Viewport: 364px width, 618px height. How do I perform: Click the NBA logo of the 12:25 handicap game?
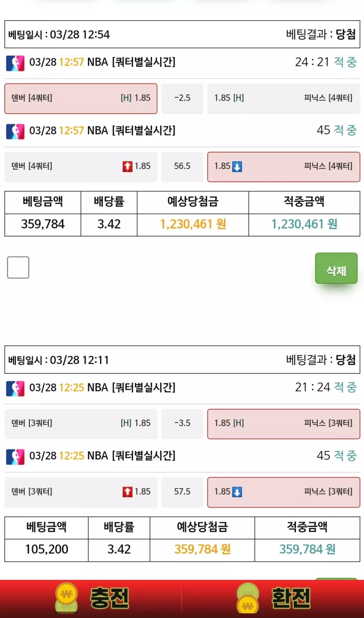[x=15, y=388]
